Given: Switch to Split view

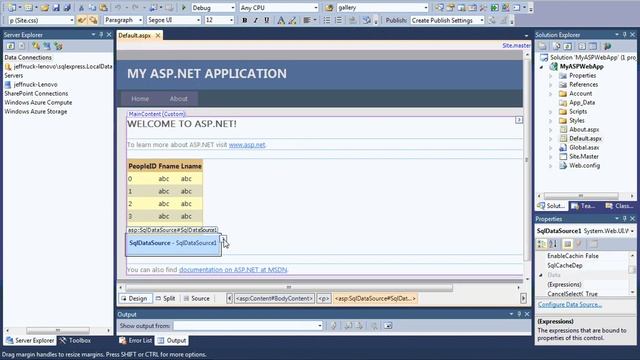Looking at the screenshot, I should point(165,299).
